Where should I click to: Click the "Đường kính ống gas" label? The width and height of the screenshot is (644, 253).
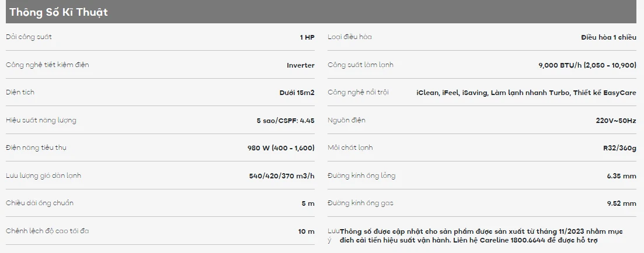[360, 203]
